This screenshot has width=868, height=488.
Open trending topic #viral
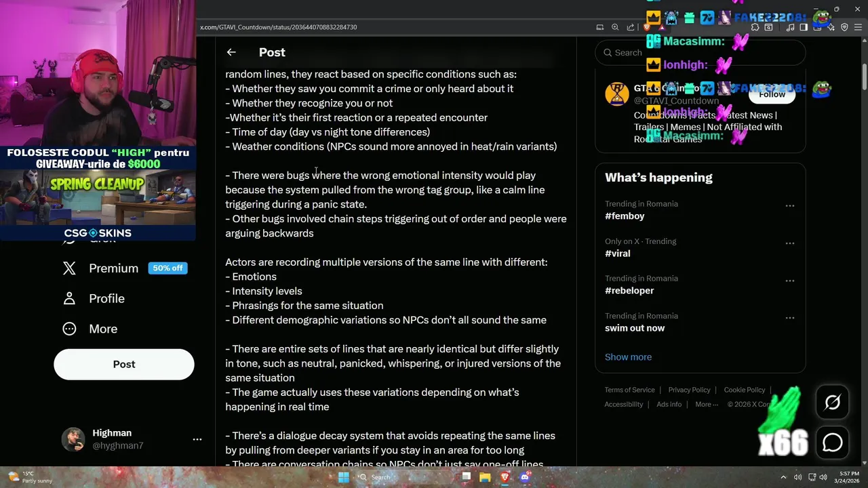[617, 253]
